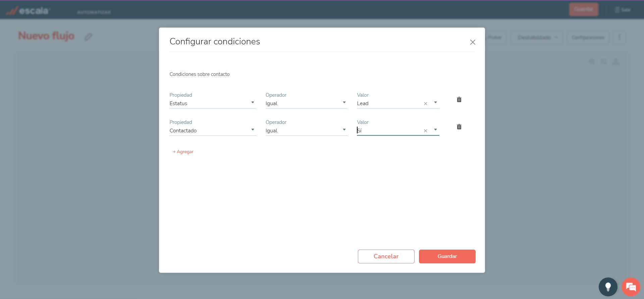The height and width of the screenshot is (299, 644).
Task: Open the Configuraciones button
Action: pyautogui.click(x=588, y=37)
